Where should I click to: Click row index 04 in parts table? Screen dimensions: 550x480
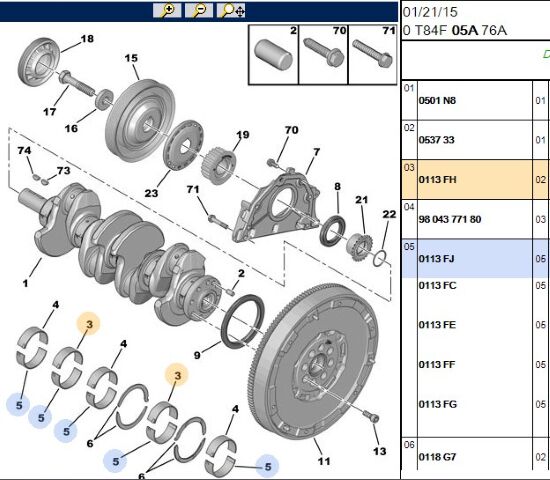coord(409,207)
